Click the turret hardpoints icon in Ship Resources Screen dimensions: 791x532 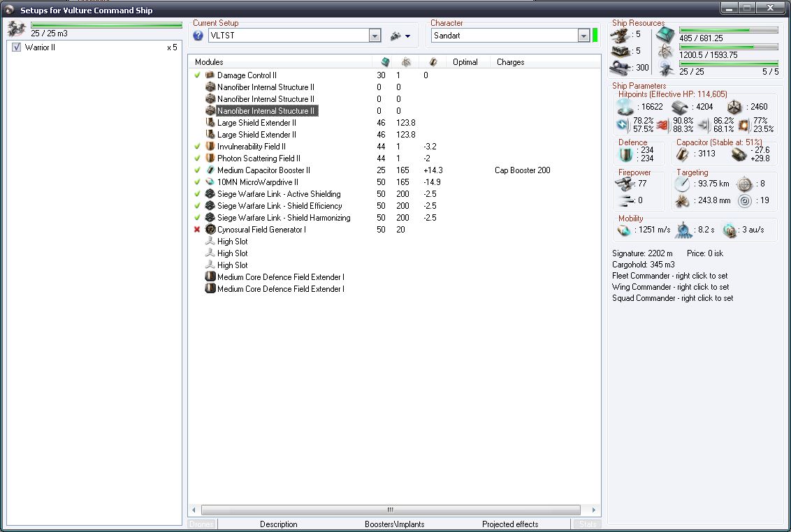[620, 34]
